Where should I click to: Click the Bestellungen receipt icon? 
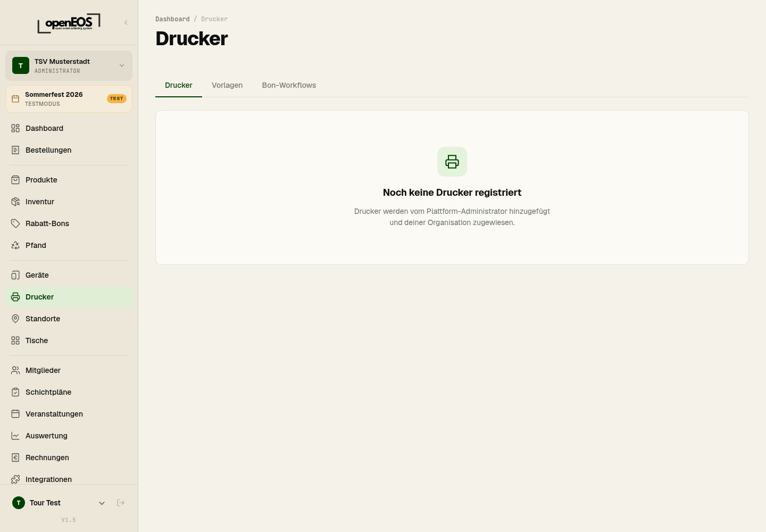coord(15,150)
